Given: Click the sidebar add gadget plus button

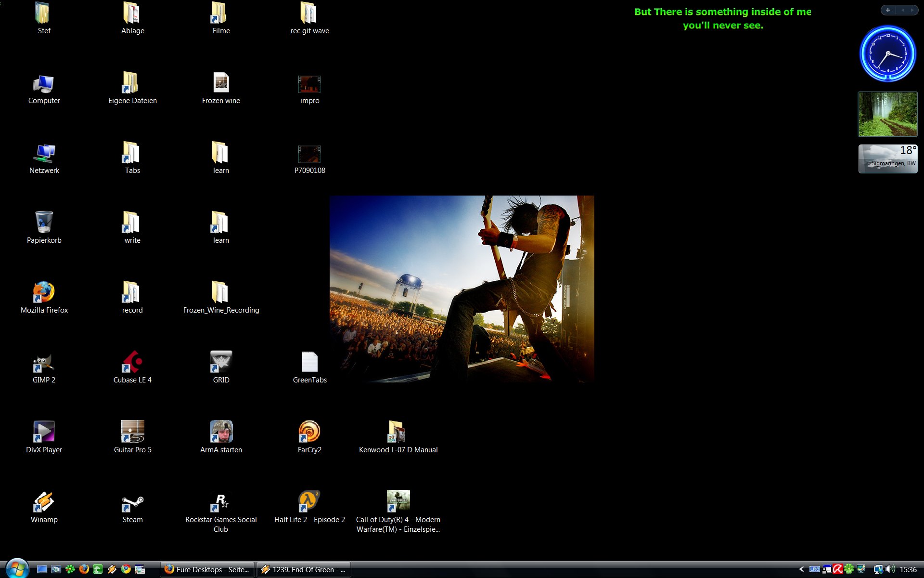Looking at the screenshot, I should tap(887, 10).
